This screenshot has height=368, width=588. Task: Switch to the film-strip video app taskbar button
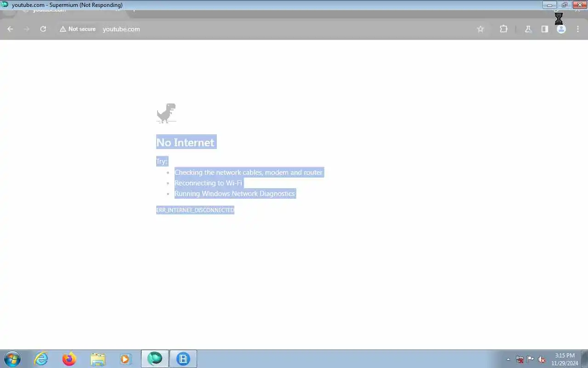pos(183,359)
